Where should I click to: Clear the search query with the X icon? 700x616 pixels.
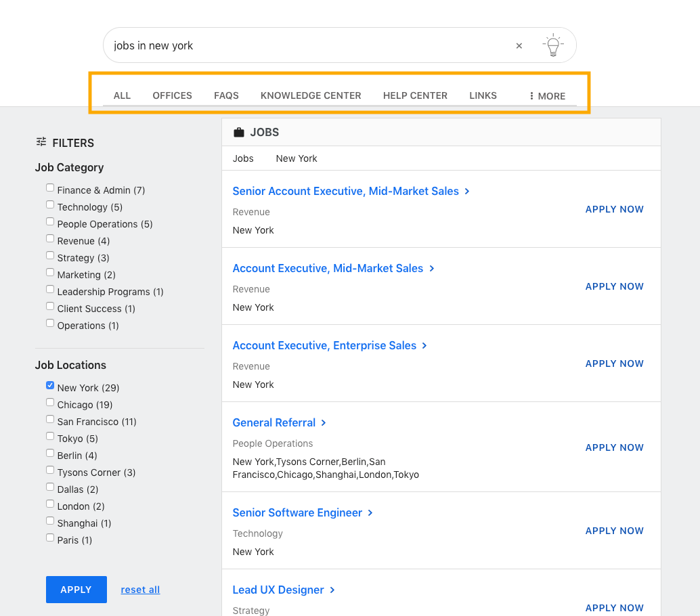(519, 45)
